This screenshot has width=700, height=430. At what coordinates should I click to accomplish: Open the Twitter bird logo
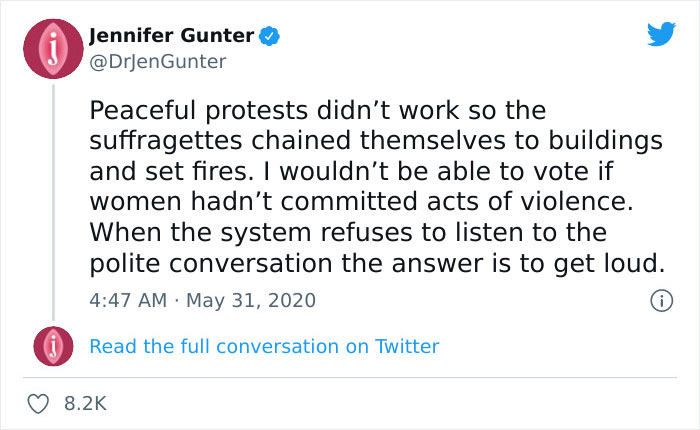(x=661, y=34)
